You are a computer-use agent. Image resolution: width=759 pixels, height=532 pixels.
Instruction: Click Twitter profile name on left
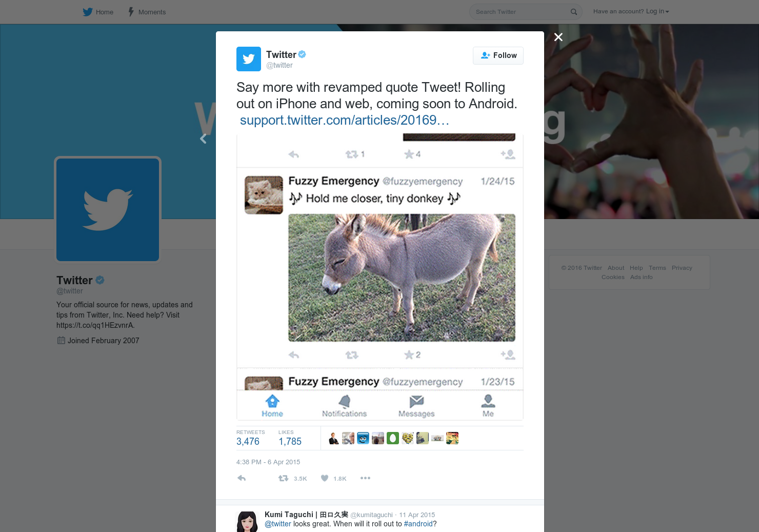pyautogui.click(x=74, y=280)
